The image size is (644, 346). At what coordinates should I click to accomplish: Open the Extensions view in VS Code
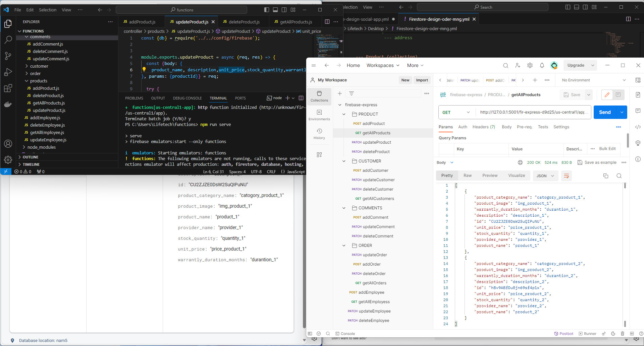(x=8, y=88)
